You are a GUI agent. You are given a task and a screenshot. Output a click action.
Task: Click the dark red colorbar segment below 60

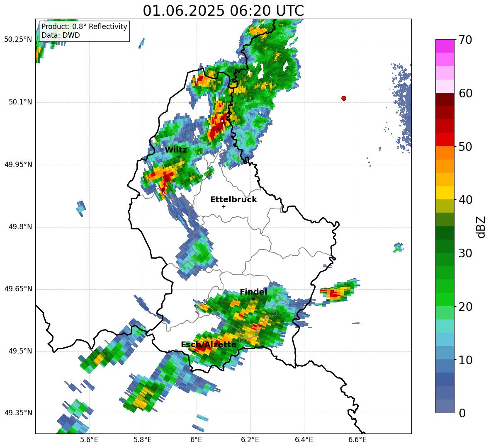[x=445, y=99]
